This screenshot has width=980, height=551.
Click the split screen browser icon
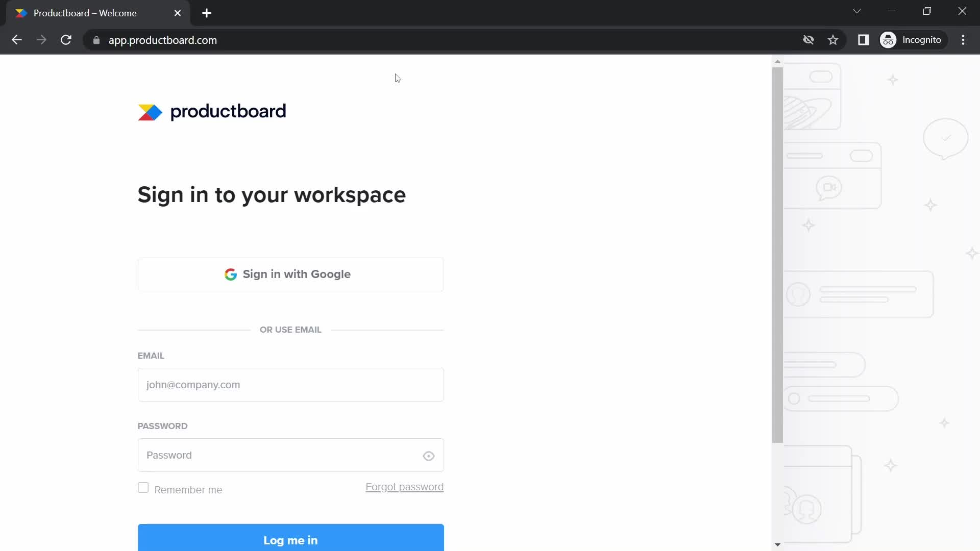(864, 40)
